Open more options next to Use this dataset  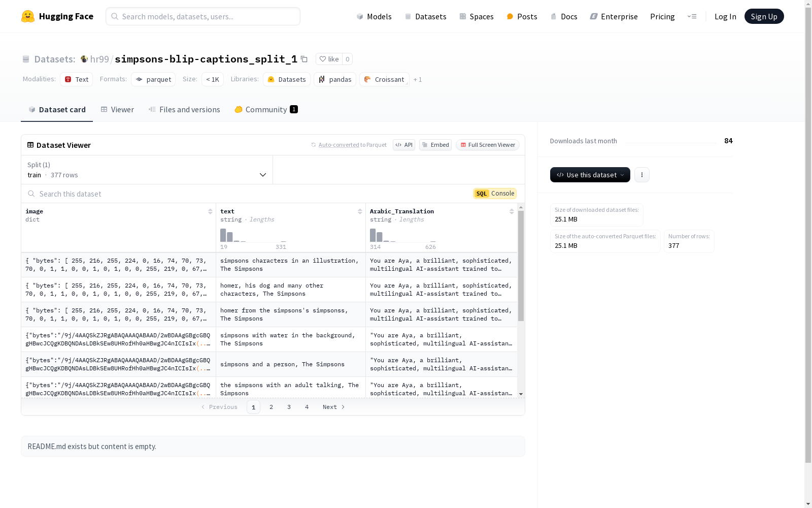tap(642, 175)
